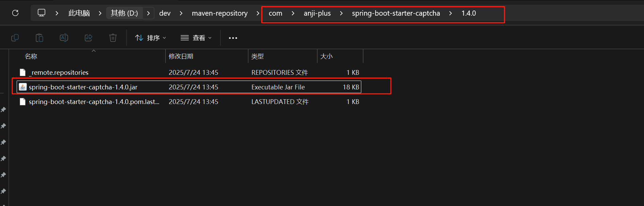This screenshot has height=206, width=644.
Task: Select spring-boot-starter-captcha-1.4.0.jar file name
Action: [x=83, y=87]
